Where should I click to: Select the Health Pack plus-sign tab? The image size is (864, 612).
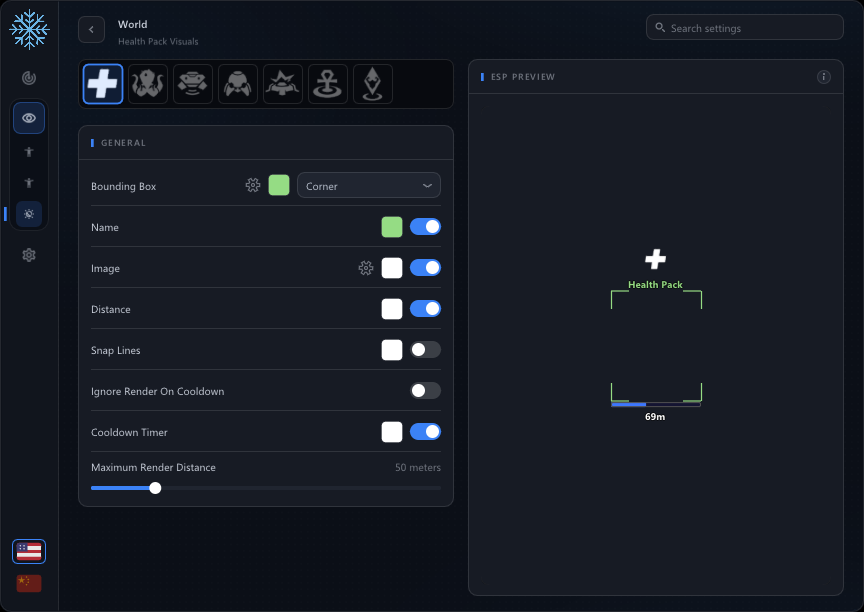[103, 84]
